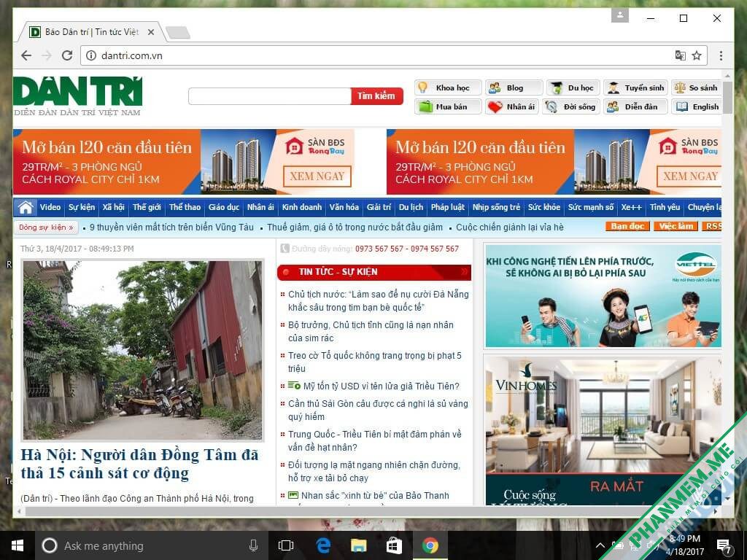This screenshot has height=560, width=747.
Task: Expand the TIN TỨC - SỰ KIỆN section header
Action: tap(374, 272)
